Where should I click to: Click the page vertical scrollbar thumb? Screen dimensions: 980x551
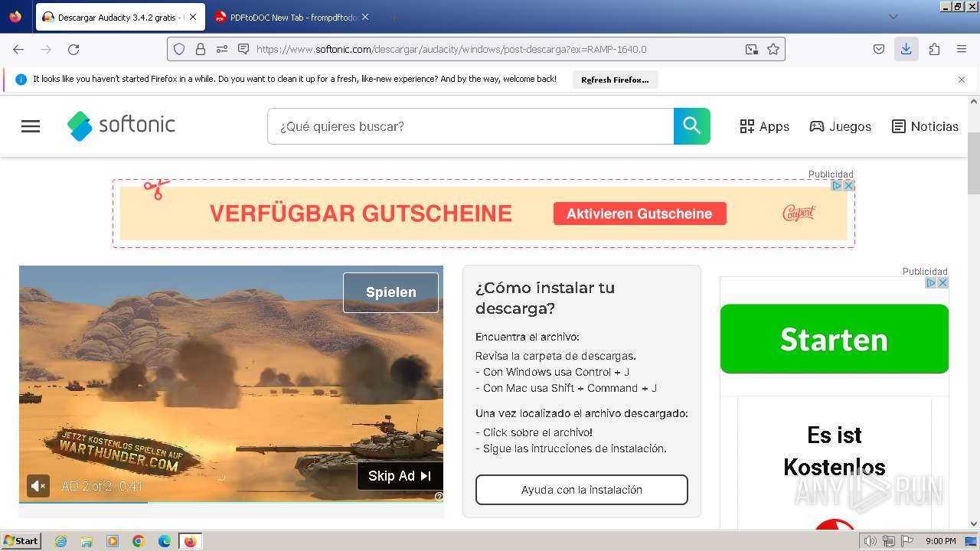click(974, 164)
